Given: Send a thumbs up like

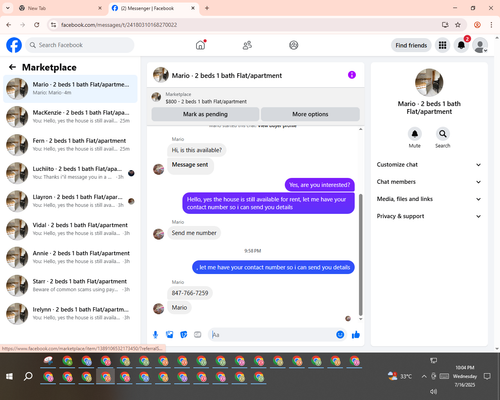Looking at the screenshot, I should pos(356,335).
